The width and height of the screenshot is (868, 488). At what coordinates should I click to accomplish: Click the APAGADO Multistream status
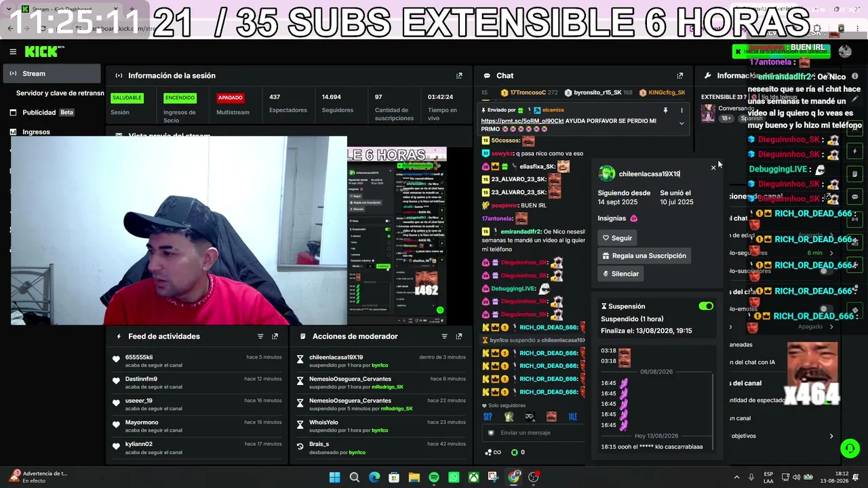click(230, 98)
